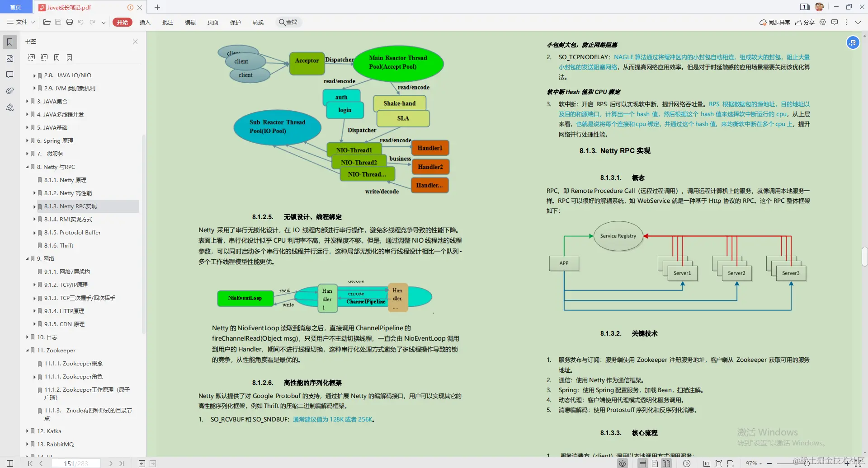
Task: Undo the last action
Action: click(80, 22)
